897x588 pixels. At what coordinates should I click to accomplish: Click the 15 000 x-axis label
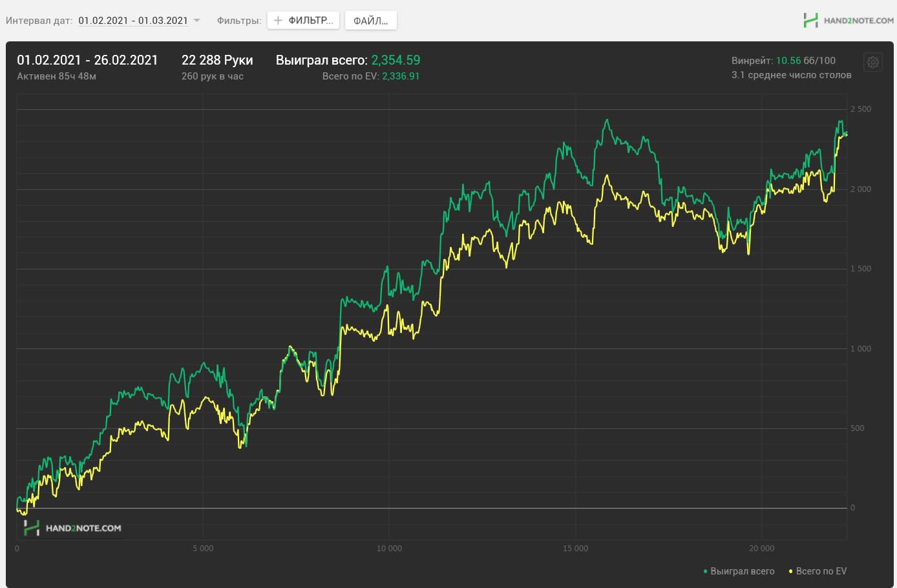(575, 549)
